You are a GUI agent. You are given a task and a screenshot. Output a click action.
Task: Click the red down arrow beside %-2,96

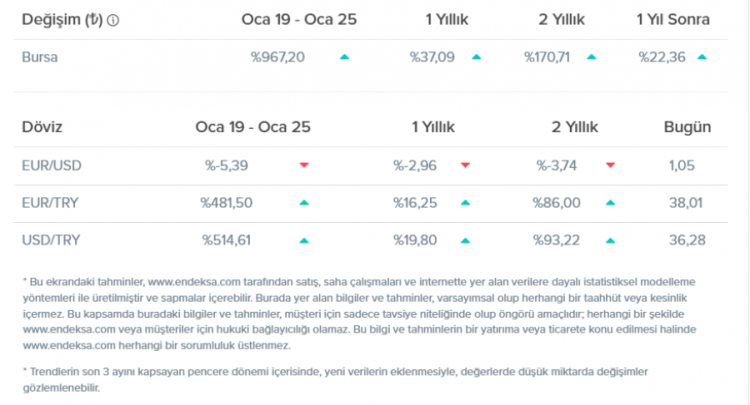pos(465,165)
